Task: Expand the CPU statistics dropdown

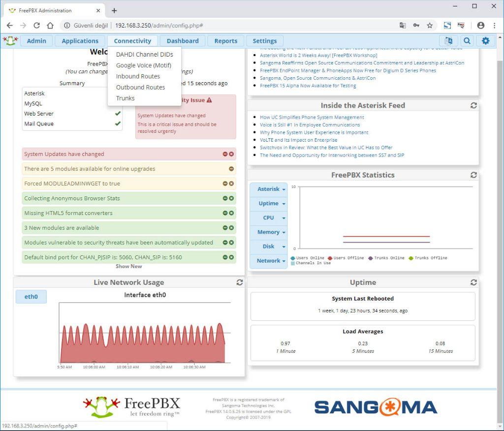Action: coord(268,217)
